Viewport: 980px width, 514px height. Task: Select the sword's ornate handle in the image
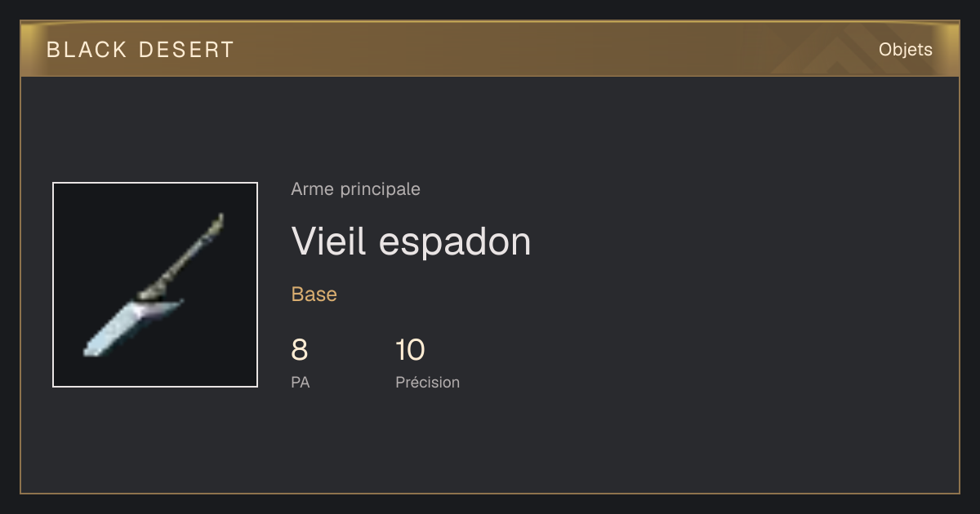point(182,255)
